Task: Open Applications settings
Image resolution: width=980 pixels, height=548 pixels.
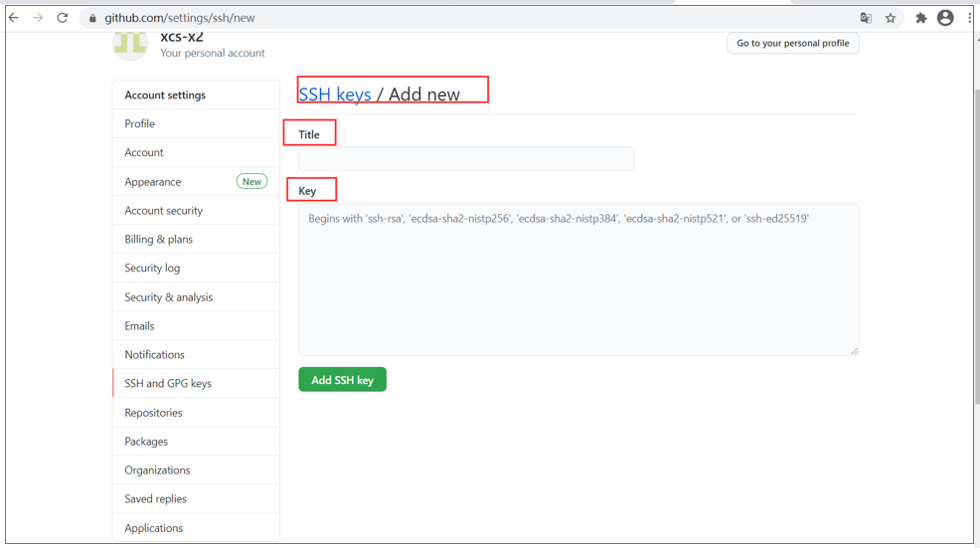Action: (196, 528)
